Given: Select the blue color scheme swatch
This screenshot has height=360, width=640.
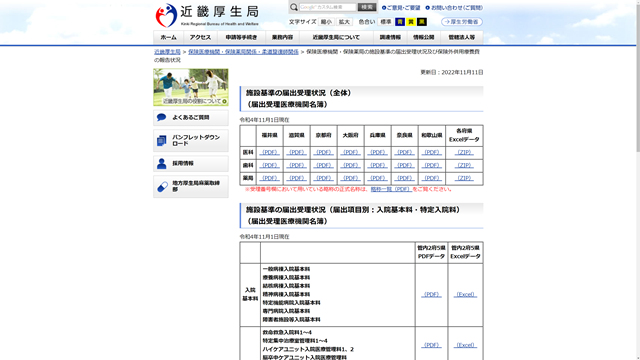Looking at the screenshot, I should click(400, 22).
